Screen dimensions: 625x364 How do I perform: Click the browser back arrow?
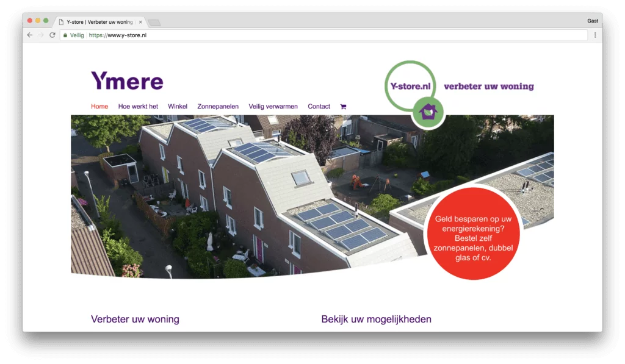click(x=30, y=35)
